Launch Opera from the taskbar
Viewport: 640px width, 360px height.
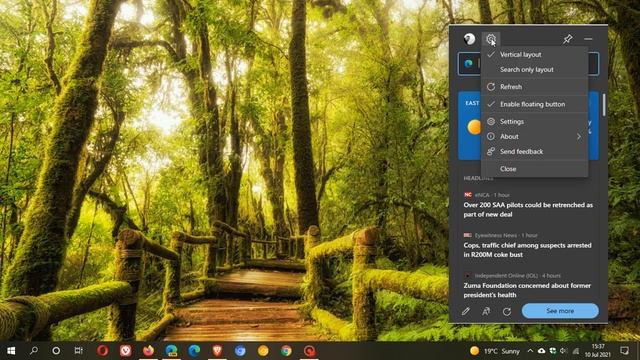tap(102, 351)
